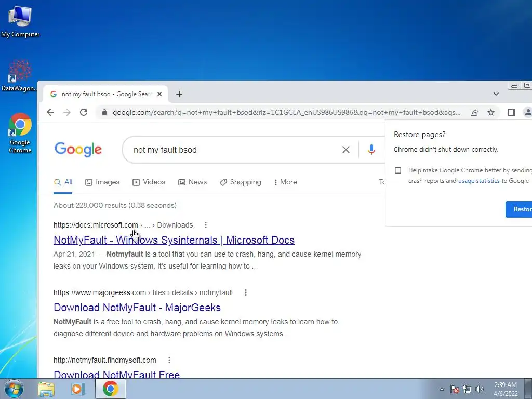Open Windows Media Player from taskbar
The height and width of the screenshot is (399, 532).
pos(77,389)
